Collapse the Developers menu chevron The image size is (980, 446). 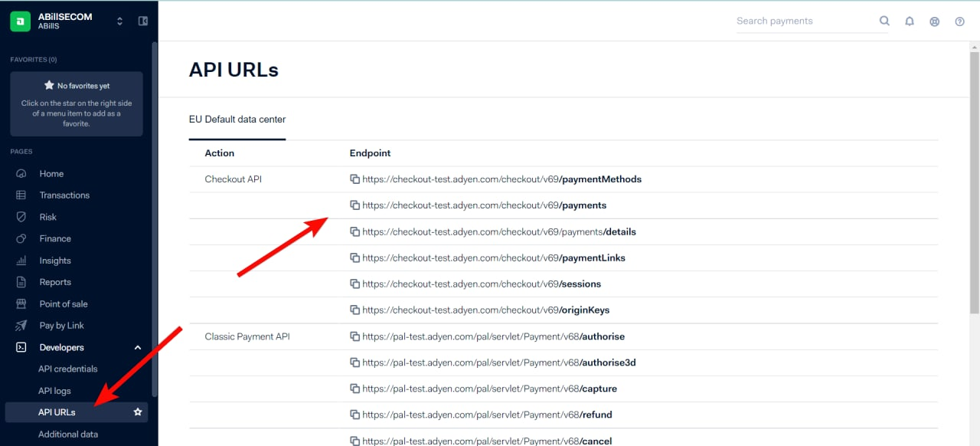coord(138,347)
